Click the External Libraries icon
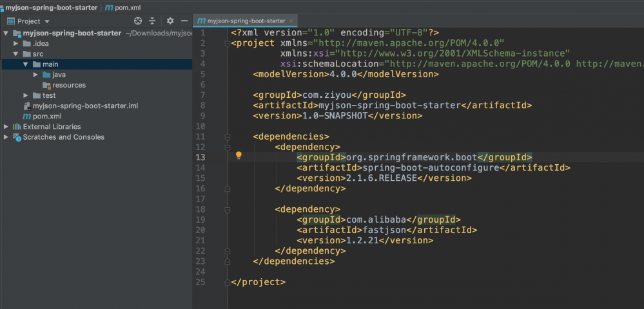 [17, 127]
